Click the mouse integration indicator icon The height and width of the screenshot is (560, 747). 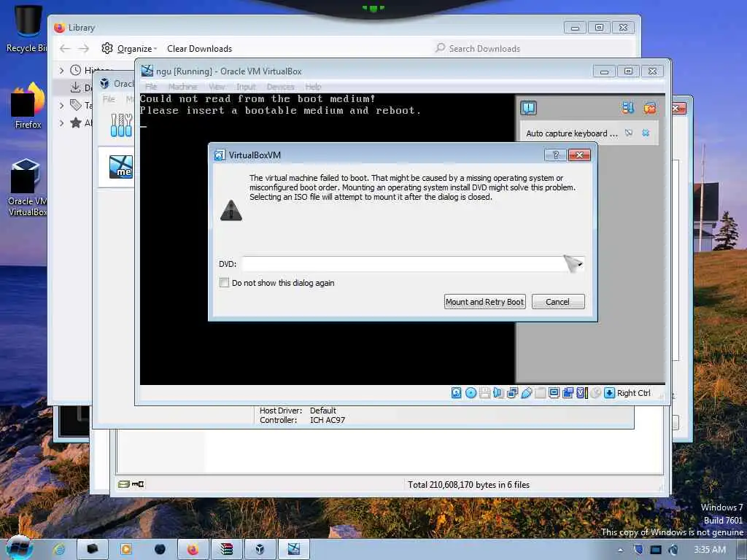pos(595,393)
